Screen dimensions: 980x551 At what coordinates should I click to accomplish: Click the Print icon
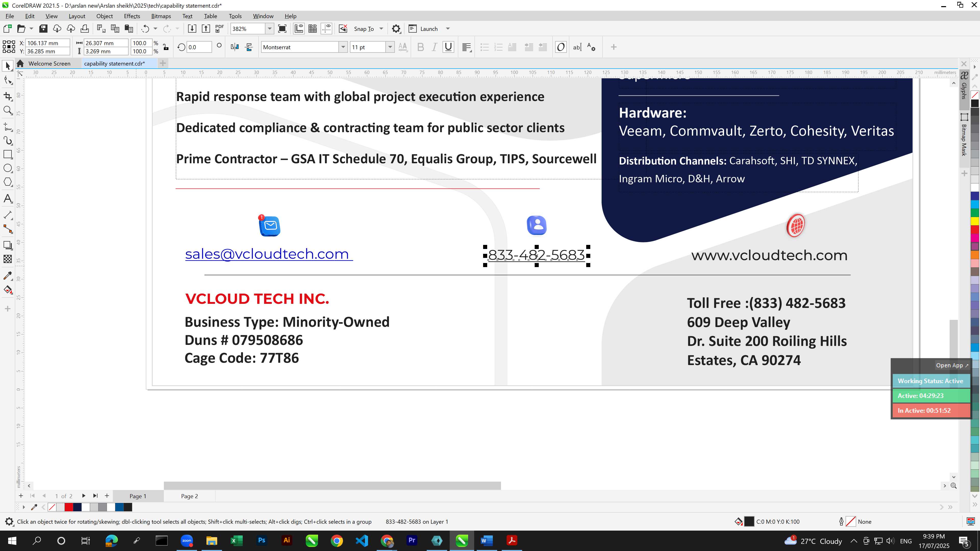[x=84, y=29]
